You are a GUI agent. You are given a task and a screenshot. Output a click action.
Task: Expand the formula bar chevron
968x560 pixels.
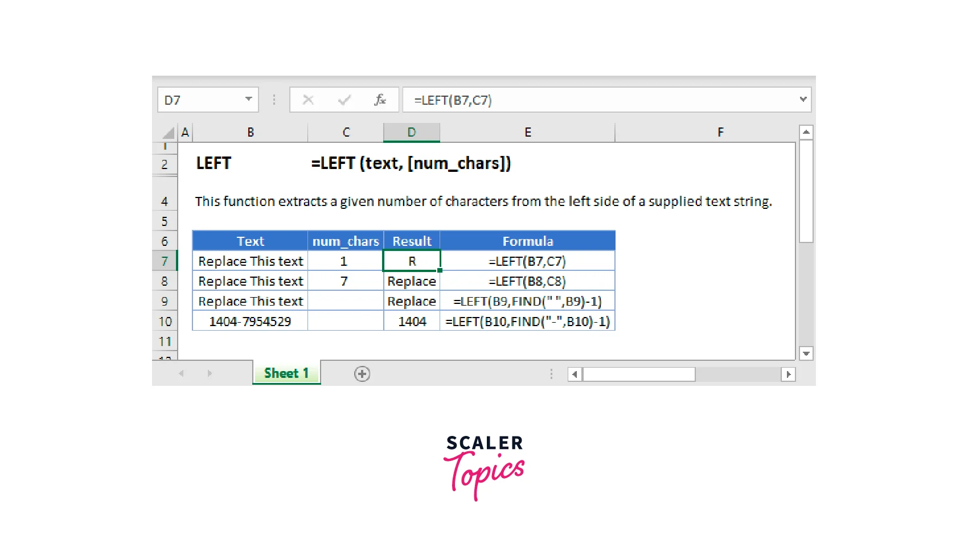pos(803,100)
